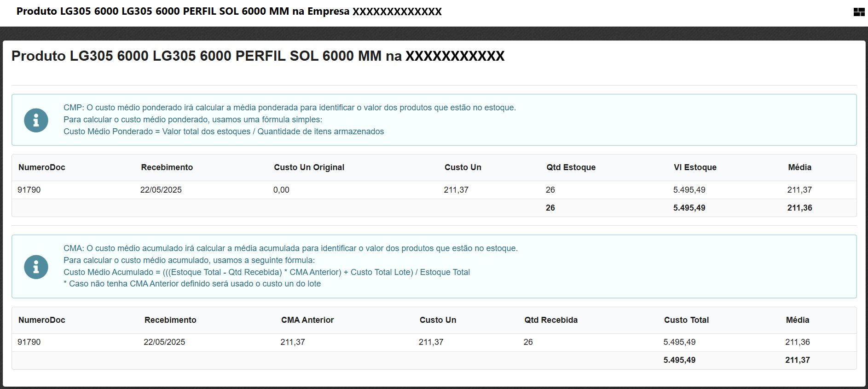The width and height of the screenshot is (868, 389).
Task: Click the 22/05/2025 date in the CMP table
Action: point(161,190)
